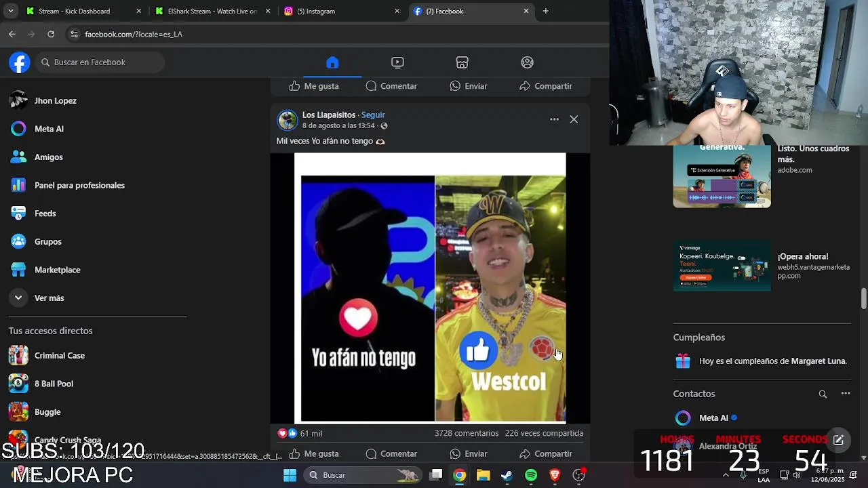Like the Westcol post with Me gusta
Image resolution: width=868 pixels, height=488 pixels.
tap(314, 453)
